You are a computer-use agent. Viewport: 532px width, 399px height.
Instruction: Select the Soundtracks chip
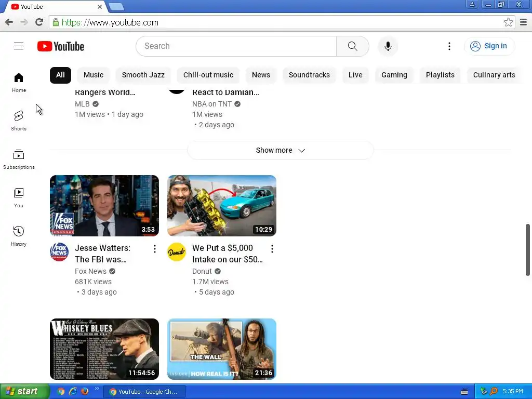click(309, 75)
